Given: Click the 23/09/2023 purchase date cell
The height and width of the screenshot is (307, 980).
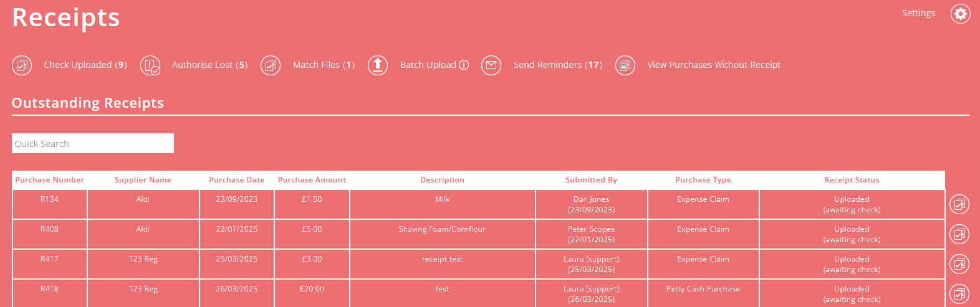Looking at the screenshot, I should (x=237, y=204).
